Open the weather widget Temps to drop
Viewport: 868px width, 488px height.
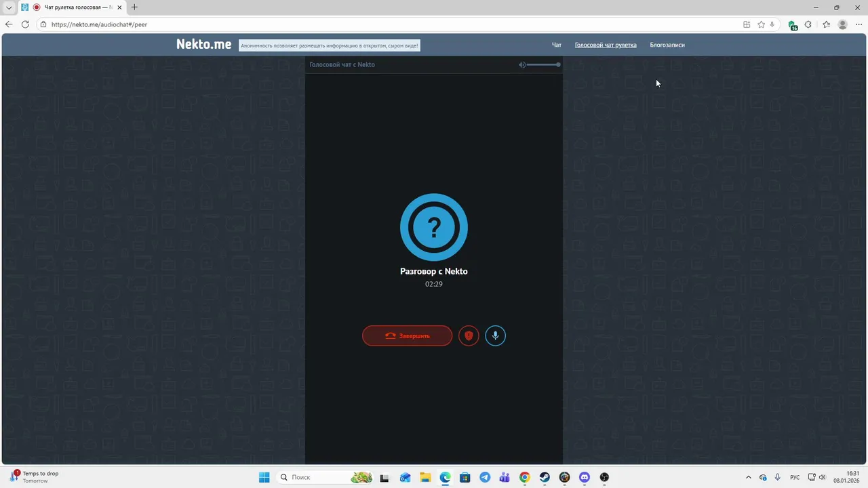34,476
